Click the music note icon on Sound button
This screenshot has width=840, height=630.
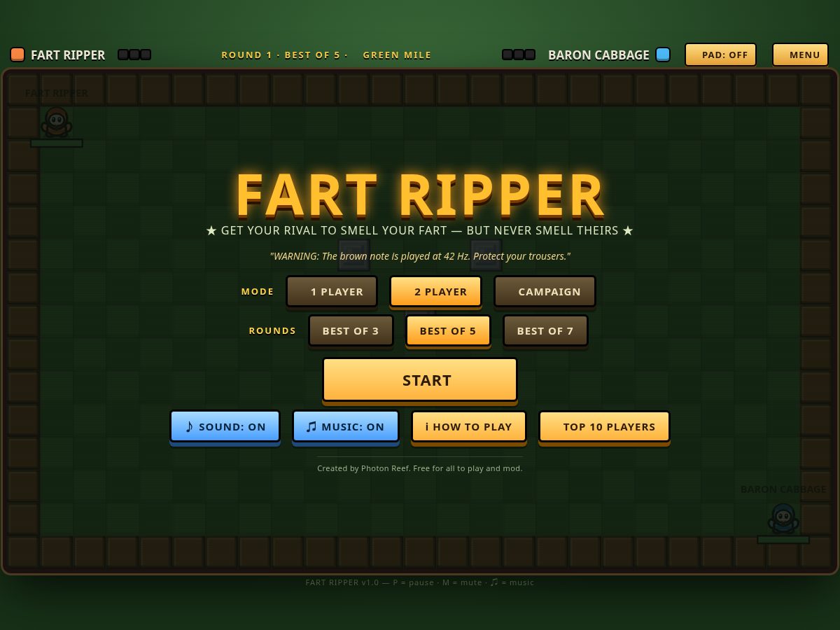coord(189,426)
